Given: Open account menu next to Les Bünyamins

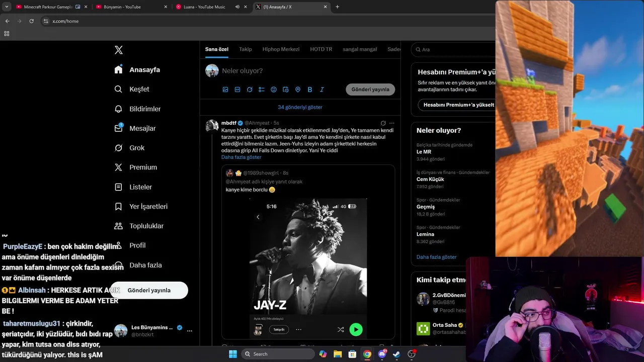Looking at the screenshot, I should (190, 331).
